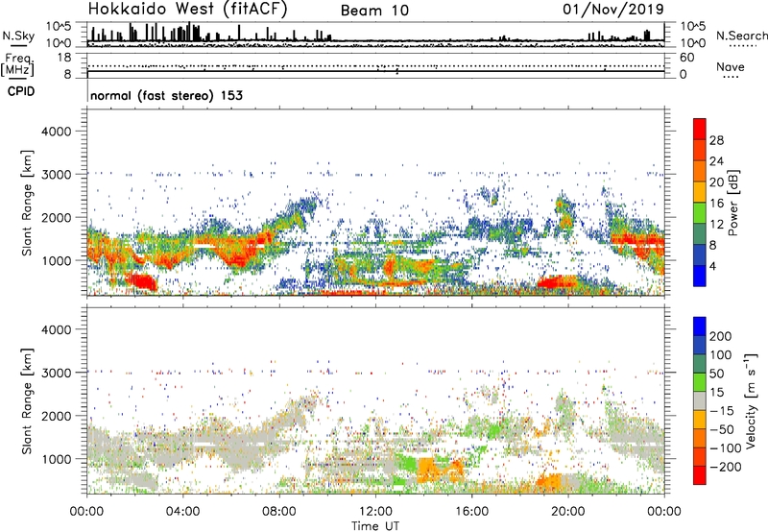Click the '12:00' time axis tick

coord(375,512)
